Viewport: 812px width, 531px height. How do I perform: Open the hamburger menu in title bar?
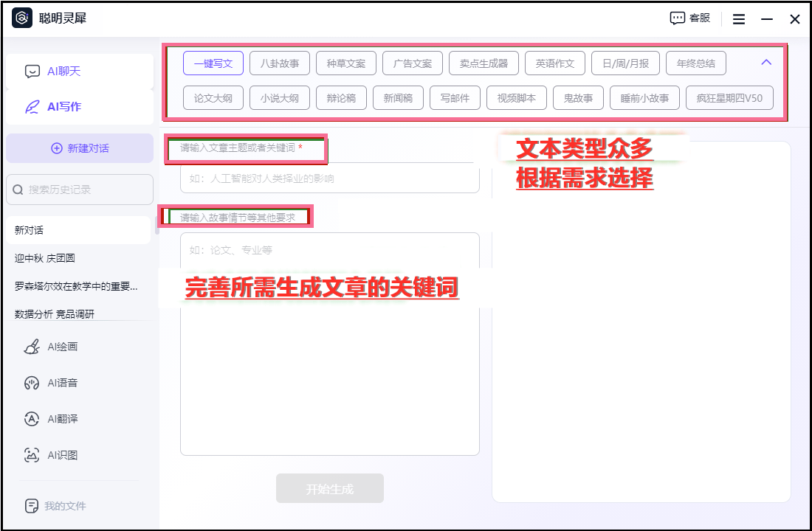738,19
